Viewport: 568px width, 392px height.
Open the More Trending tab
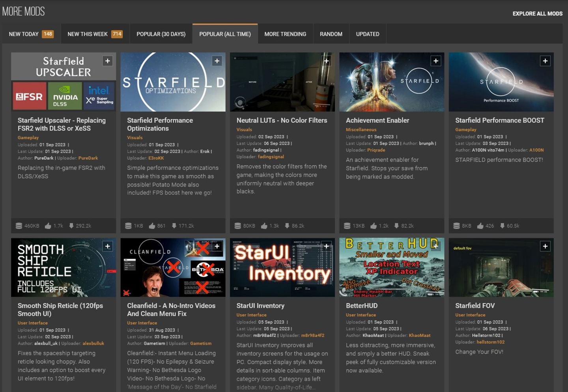[285, 34]
